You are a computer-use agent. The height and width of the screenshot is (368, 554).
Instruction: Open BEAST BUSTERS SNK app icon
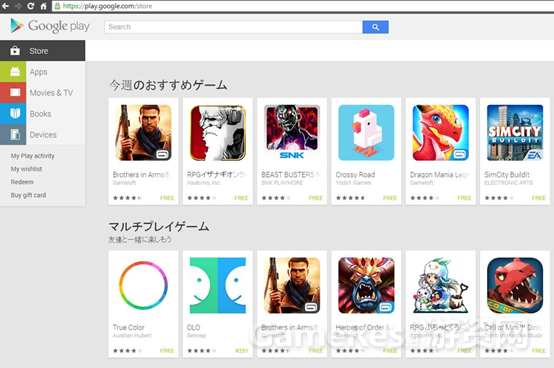292,133
